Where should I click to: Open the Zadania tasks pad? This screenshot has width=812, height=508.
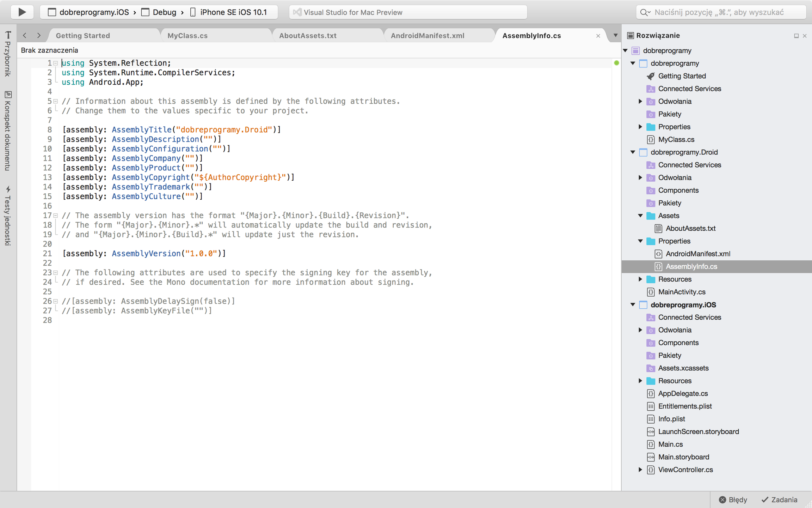pos(779,500)
